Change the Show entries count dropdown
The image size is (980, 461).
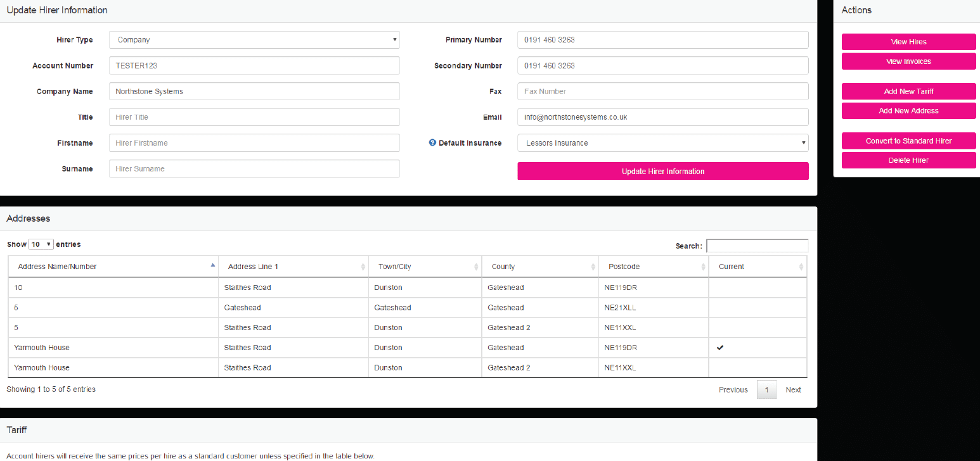point(42,244)
